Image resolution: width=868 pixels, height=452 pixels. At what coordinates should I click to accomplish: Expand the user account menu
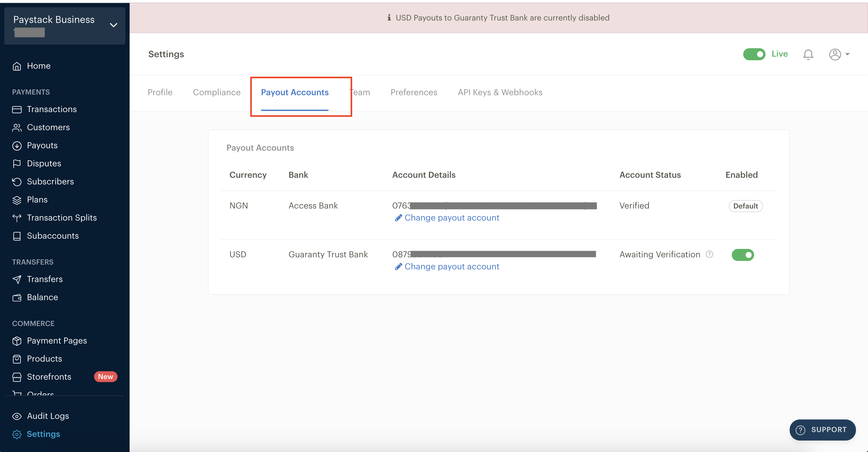(x=839, y=54)
